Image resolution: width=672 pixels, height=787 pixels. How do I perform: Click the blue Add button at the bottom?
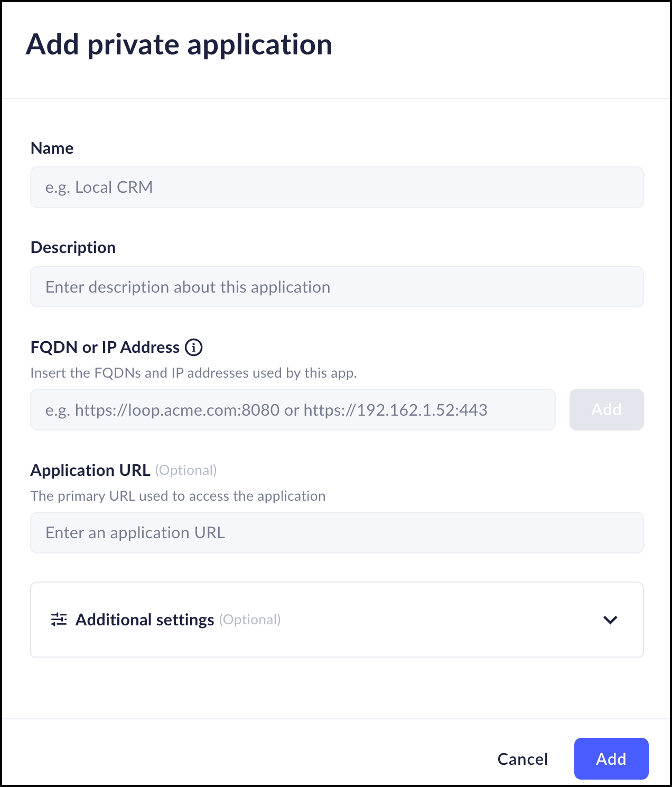(611, 759)
